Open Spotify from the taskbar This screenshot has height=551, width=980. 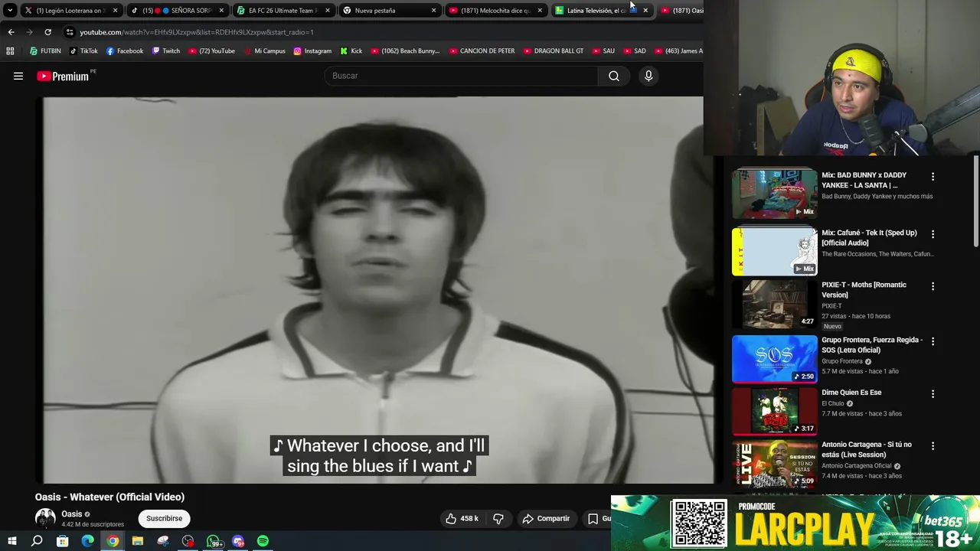pyautogui.click(x=263, y=541)
